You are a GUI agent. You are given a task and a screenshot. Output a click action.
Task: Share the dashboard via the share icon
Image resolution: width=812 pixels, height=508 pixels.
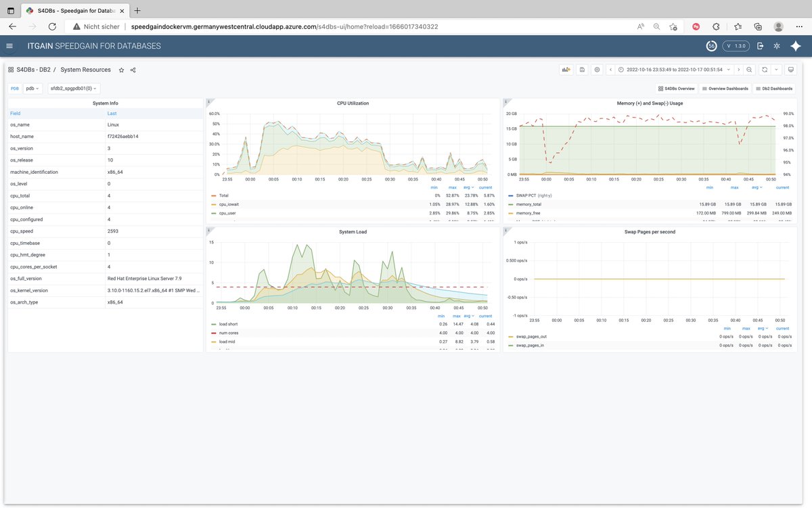132,69
